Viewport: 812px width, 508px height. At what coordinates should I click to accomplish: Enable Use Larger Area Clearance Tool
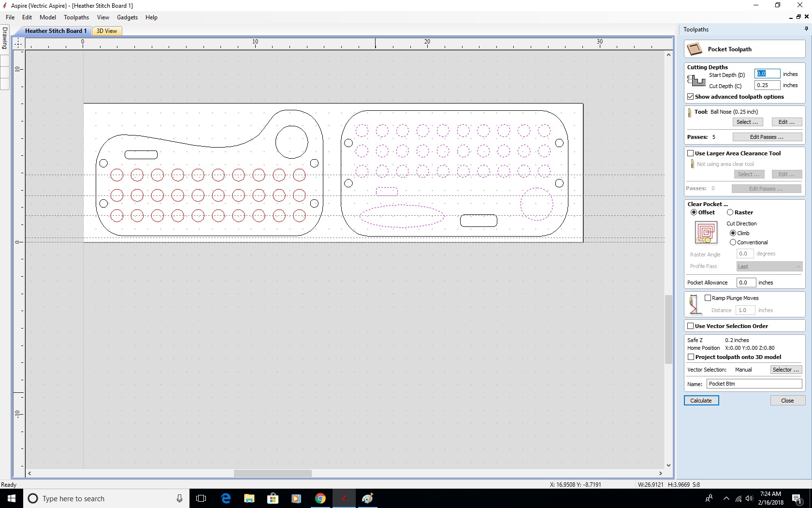point(691,153)
